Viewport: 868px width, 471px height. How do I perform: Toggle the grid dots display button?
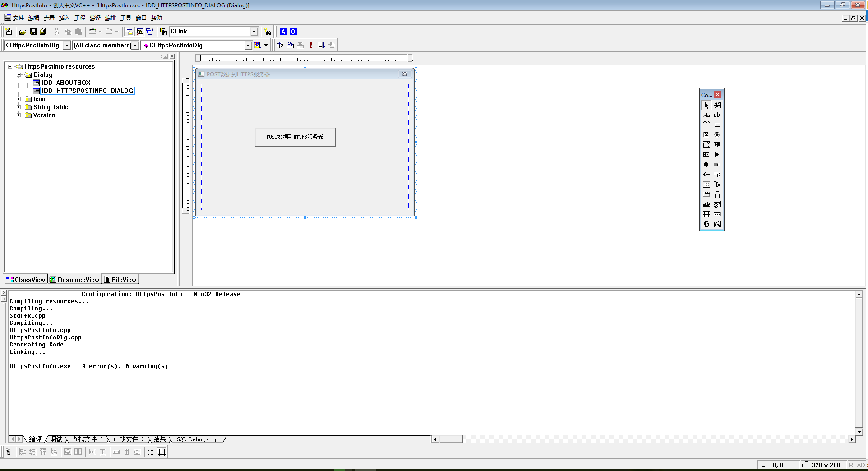coord(151,452)
